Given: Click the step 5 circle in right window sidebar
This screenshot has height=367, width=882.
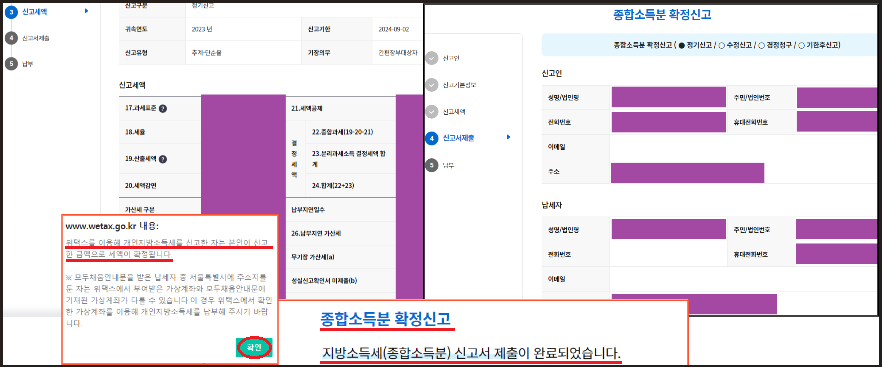Looking at the screenshot, I should [431, 165].
